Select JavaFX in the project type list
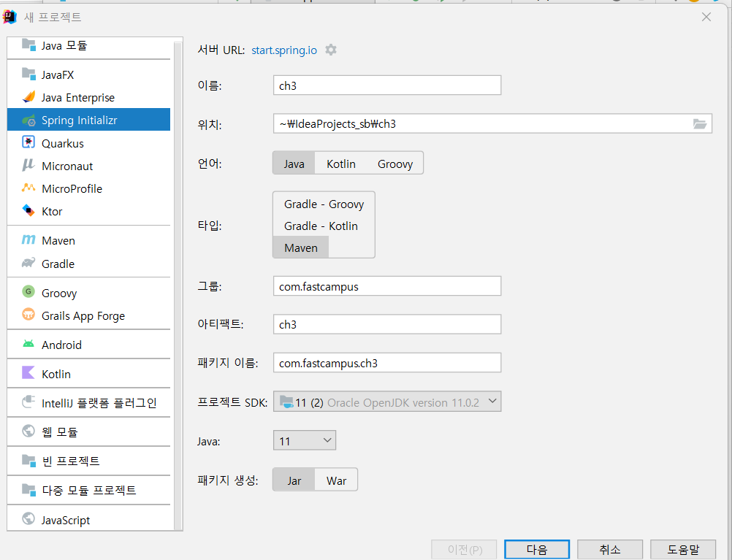The height and width of the screenshot is (560, 732). point(88,74)
